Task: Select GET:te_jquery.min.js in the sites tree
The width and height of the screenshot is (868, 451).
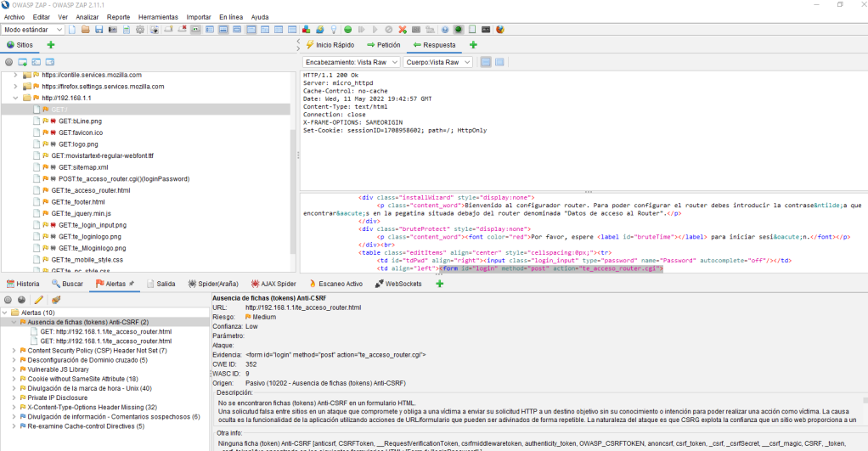Action: [x=81, y=213]
